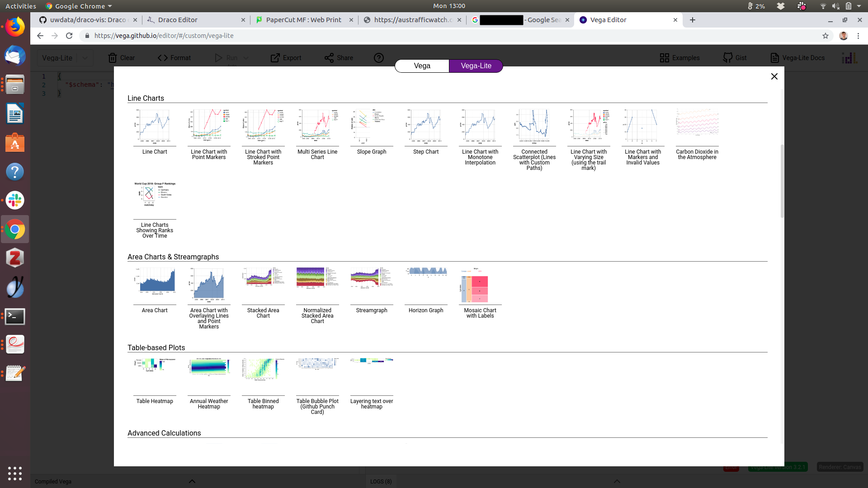Viewport: 868px width, 488px height.
Task: Open the help question mark icon
Action: click(379, 58)
